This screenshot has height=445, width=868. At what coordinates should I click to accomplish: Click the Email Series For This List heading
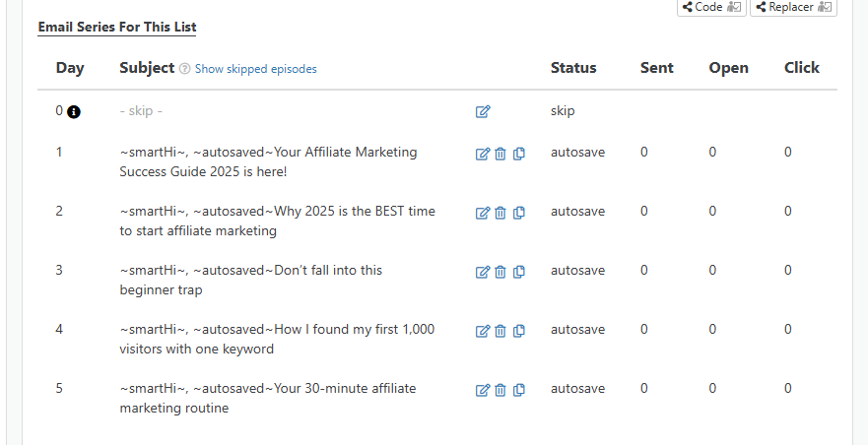click(x=116, y=27)
